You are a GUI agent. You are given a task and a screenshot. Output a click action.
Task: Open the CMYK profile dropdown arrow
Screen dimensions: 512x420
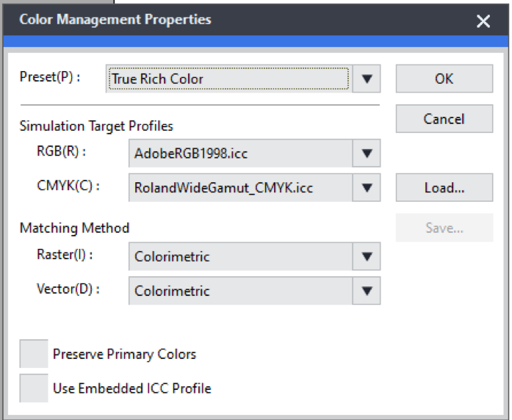tap(367, 188)
